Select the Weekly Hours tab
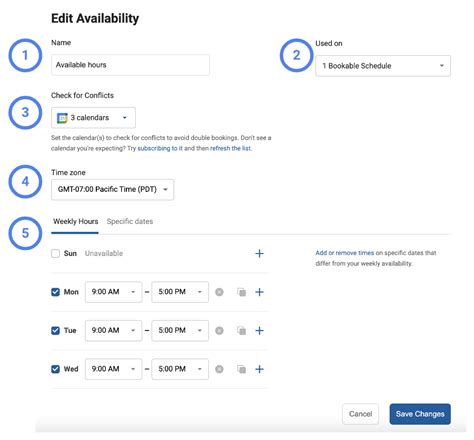 pos(75,221)
